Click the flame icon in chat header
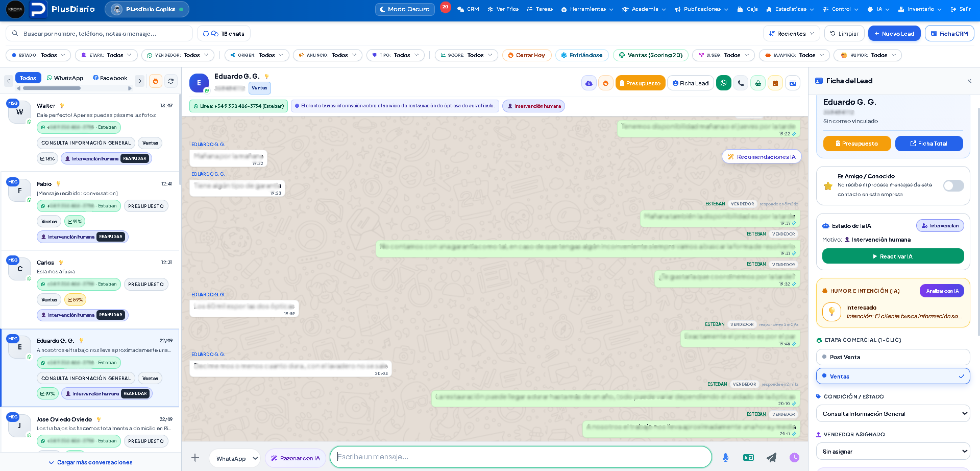 [606, 83]
